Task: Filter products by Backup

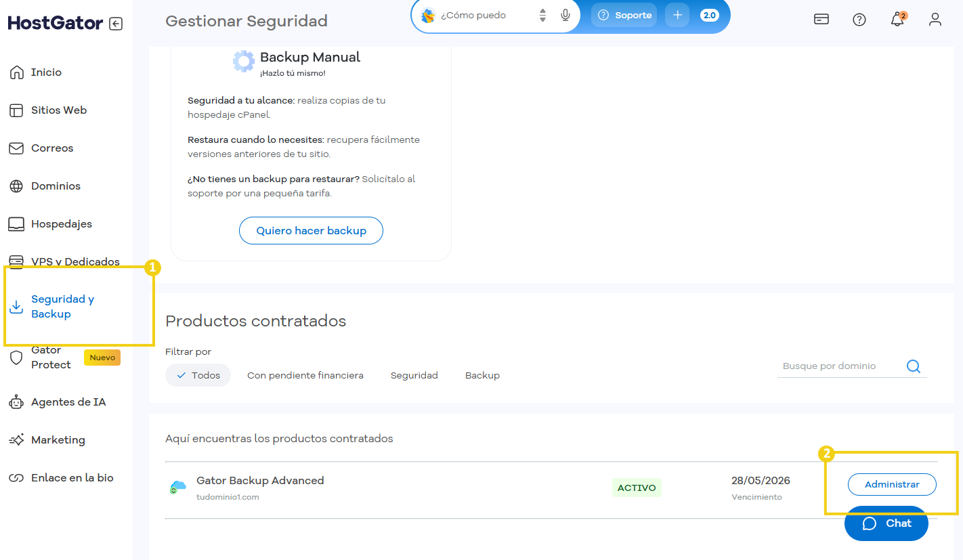Action: (482, 375)
